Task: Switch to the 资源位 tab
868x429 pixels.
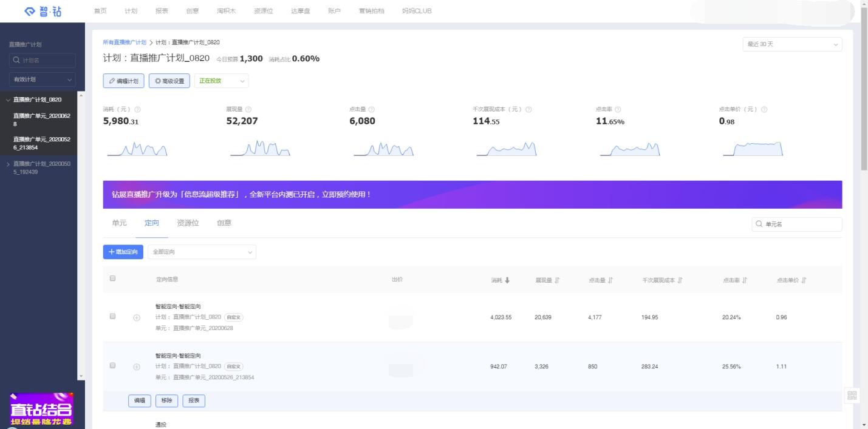Action: (x=188, y=223)
